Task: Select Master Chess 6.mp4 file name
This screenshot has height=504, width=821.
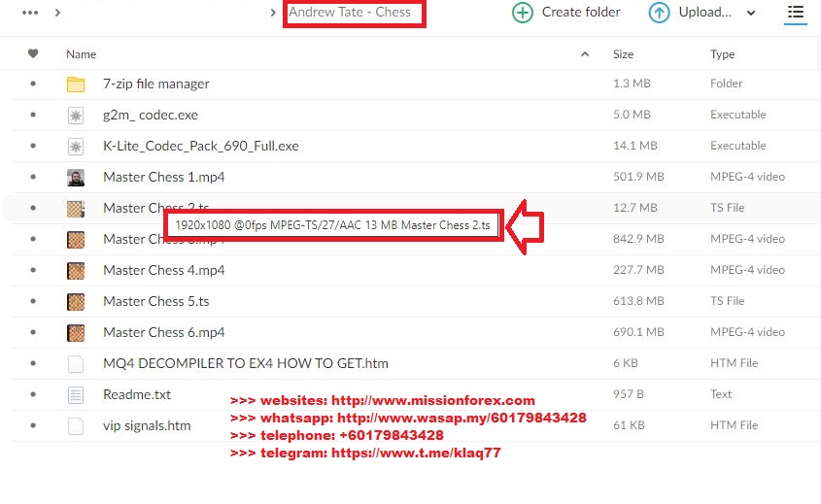Action: [164, 332]
